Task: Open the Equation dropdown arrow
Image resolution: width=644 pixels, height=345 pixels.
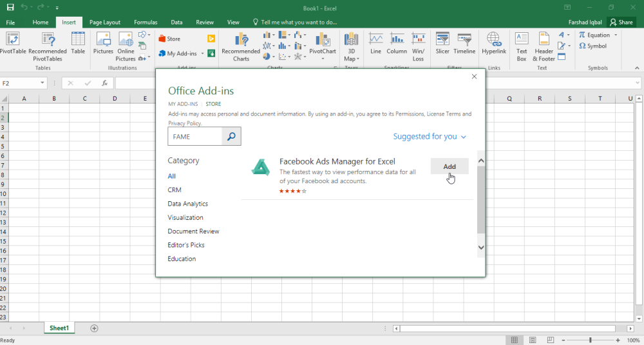Action: coord(616,35)
